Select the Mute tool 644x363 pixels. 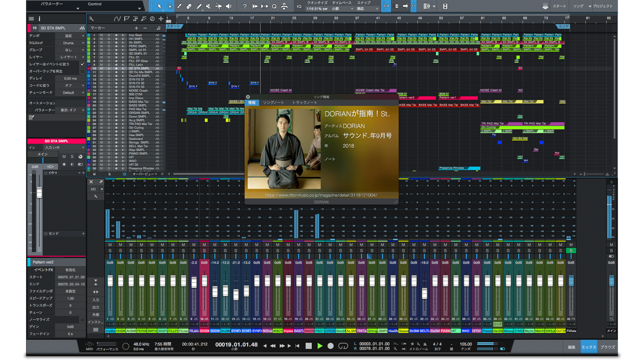coord(208,6)
